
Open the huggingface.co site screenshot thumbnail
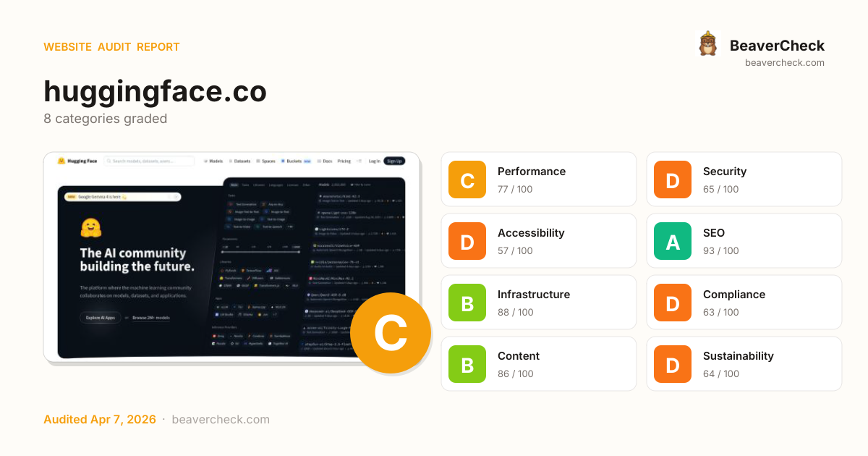coord(231,258)
